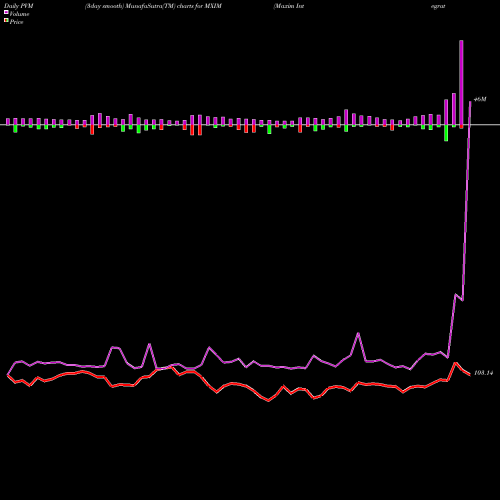Image resolution: width=500 pixels, height=500 pixels.
Task: Click the Price legend color swatch
Action: (x=6, y=21)
